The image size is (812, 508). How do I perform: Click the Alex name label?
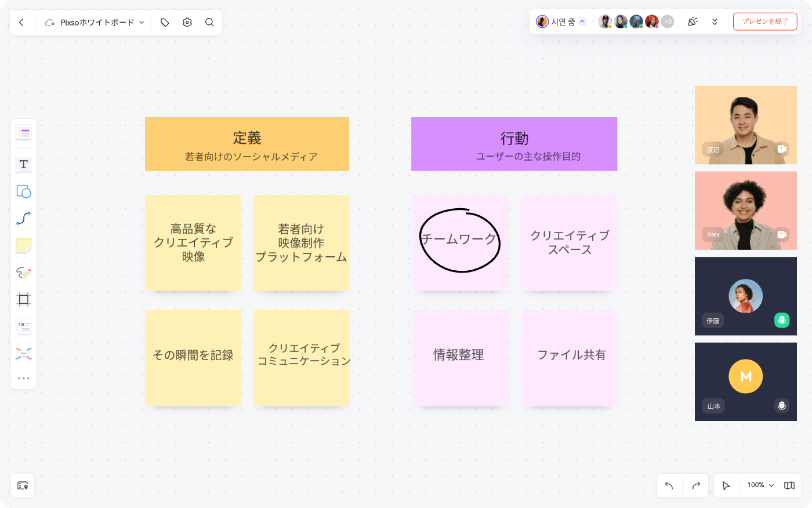pyautogui.click(x=713, y=234)
